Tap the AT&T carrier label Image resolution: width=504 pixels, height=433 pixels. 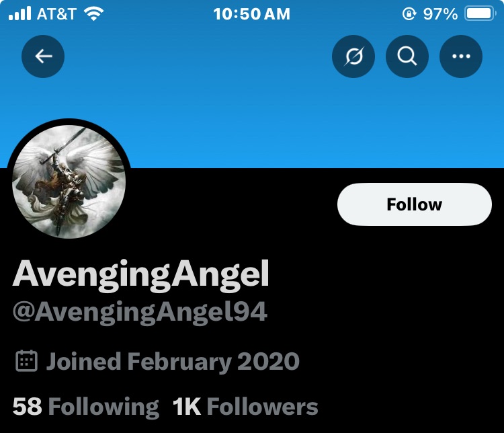tap(56, 13)
